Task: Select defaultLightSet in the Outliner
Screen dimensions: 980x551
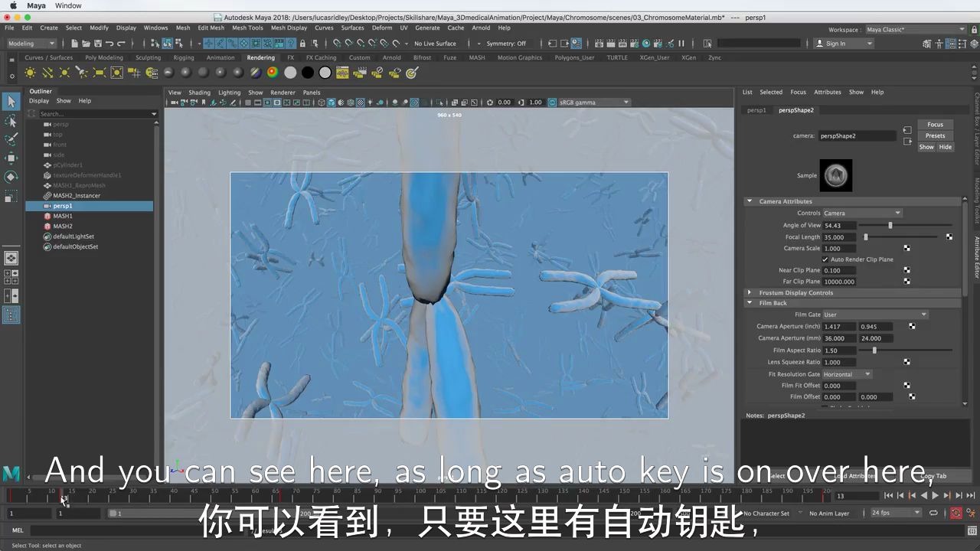Action: pos(73,236)
